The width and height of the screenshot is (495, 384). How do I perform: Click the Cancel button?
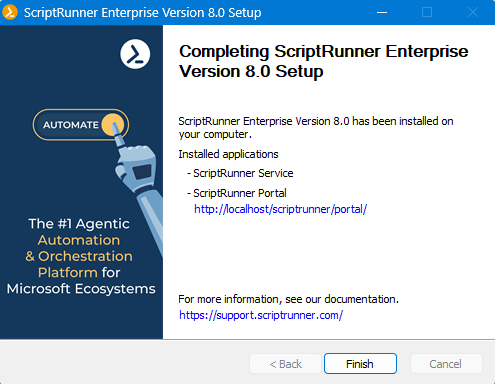446,363
